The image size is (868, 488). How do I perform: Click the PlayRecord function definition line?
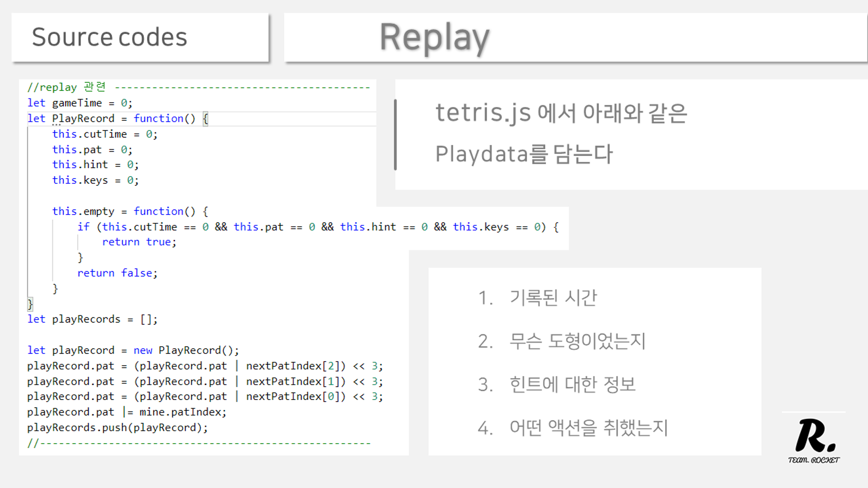coord(115,118)
